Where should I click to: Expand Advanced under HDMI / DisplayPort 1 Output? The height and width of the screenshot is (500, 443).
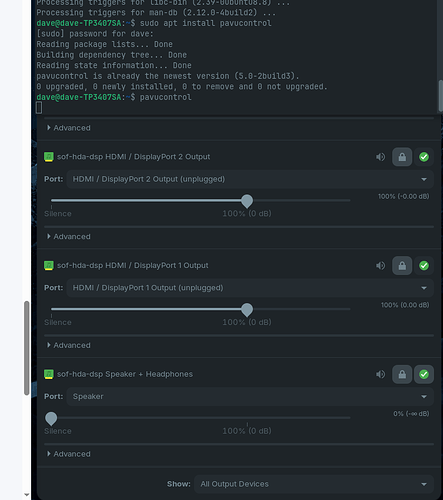tap(69, 345)
